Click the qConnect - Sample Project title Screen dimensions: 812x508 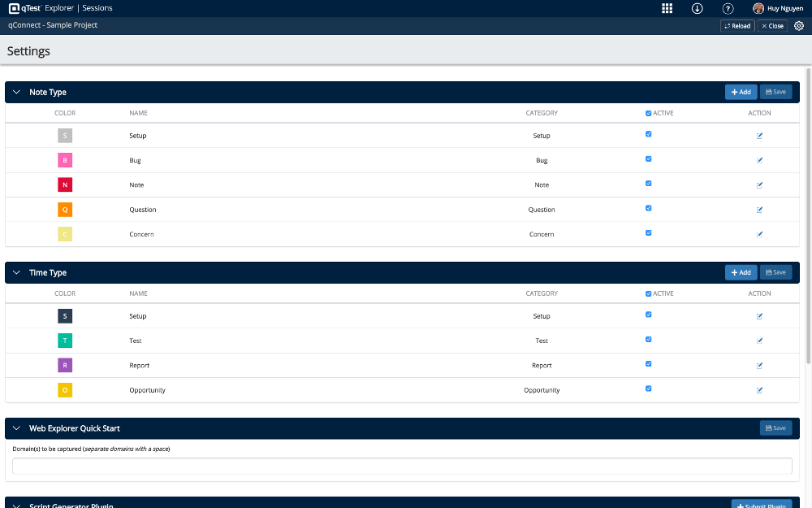pos(53,25)
